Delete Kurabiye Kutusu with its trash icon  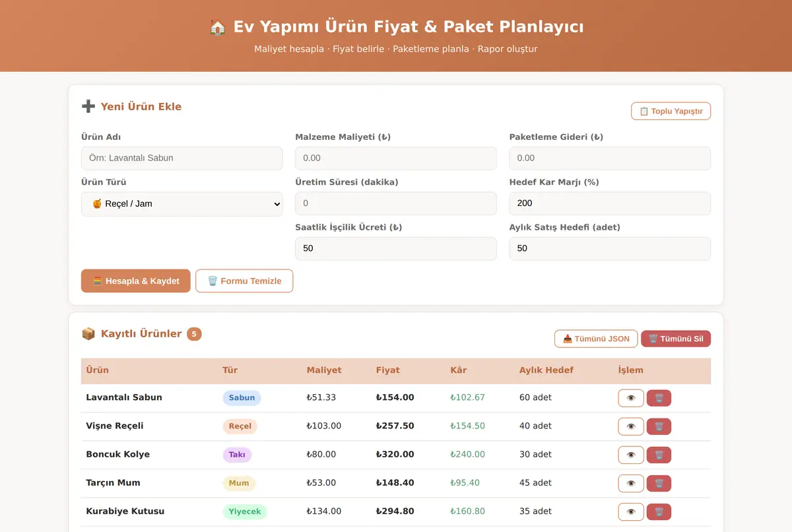pos(659,512)
